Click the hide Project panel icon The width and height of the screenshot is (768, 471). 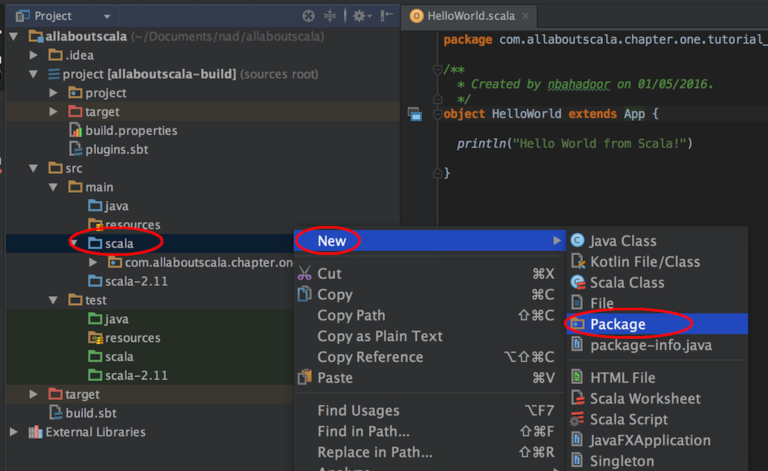(x=387, y=16)
